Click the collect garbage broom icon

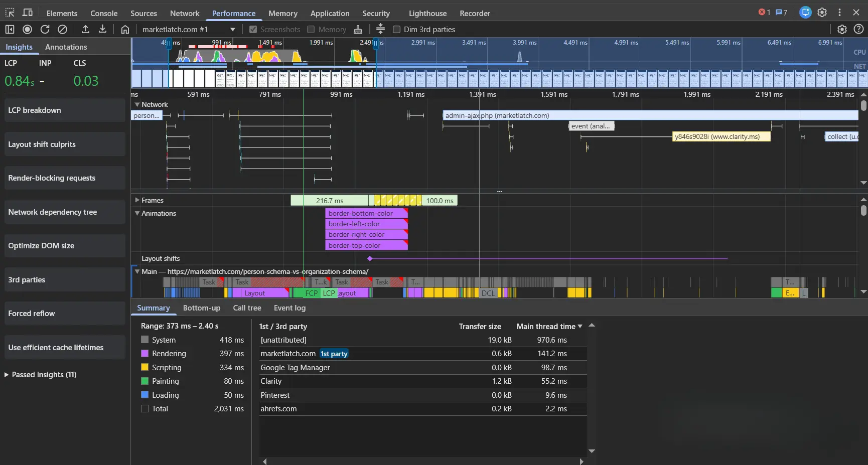(358, 29)
